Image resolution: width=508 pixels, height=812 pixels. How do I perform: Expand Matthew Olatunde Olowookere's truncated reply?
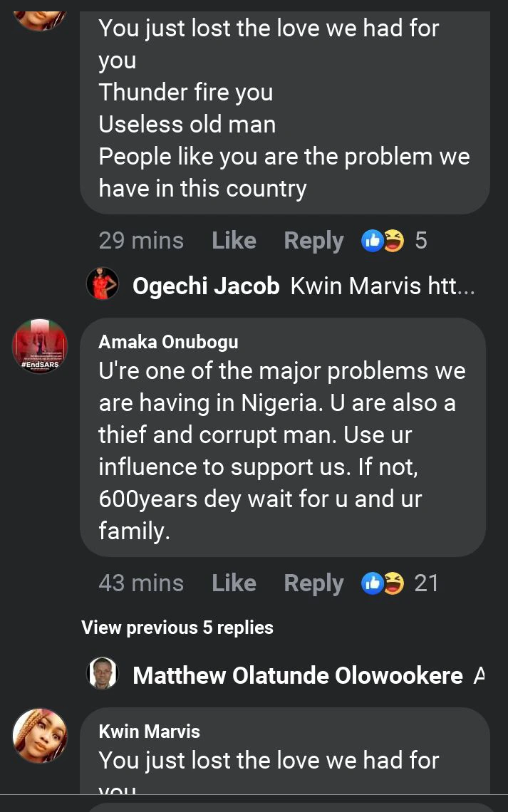[x=480, y=675]
